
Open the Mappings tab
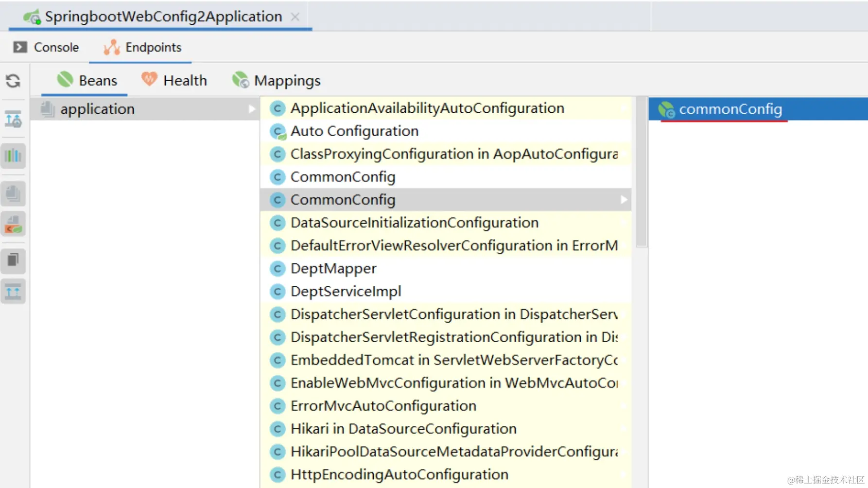(x=277, y=80)
